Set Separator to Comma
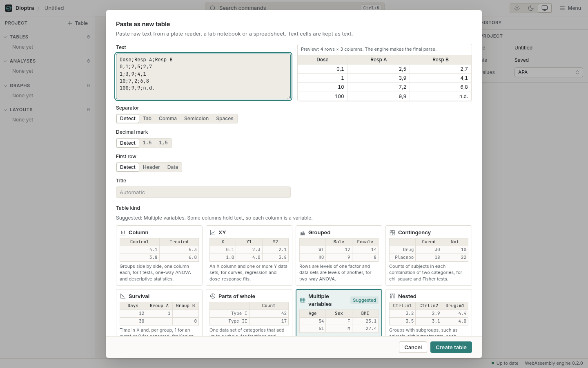The width and height of the screenshot is (588, 368). click(x=168, y=119)
